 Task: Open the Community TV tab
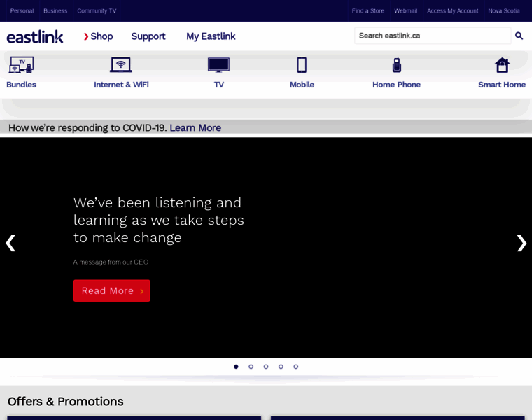coord(97,11)
